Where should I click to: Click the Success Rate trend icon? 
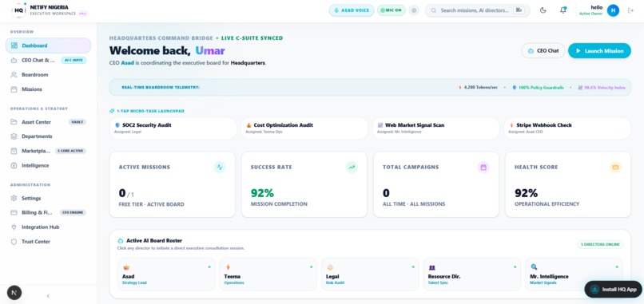coord(352,168)
